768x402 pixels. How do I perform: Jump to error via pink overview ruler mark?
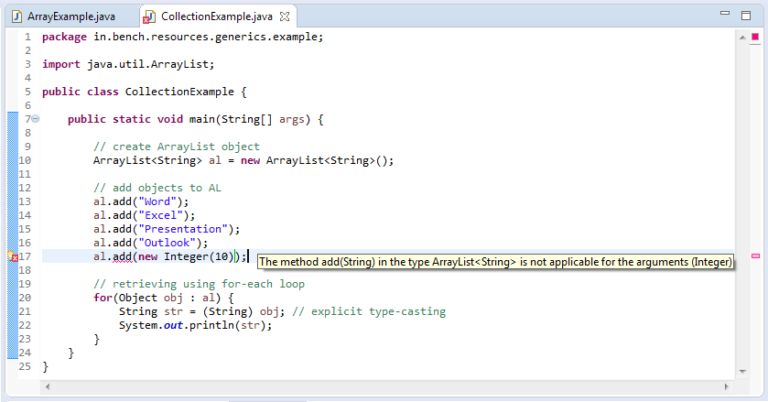(754, 257)
